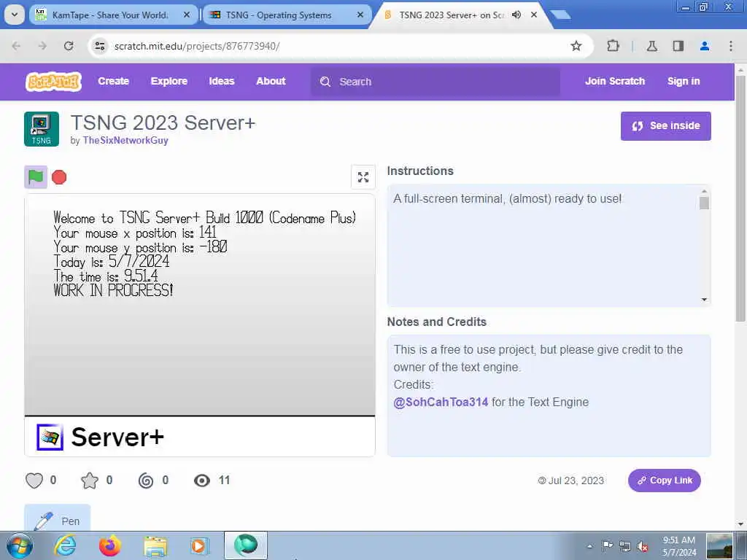Enter full screen mode for the stage
Screen dimensions: 747x560
click(x=363, y=177)
